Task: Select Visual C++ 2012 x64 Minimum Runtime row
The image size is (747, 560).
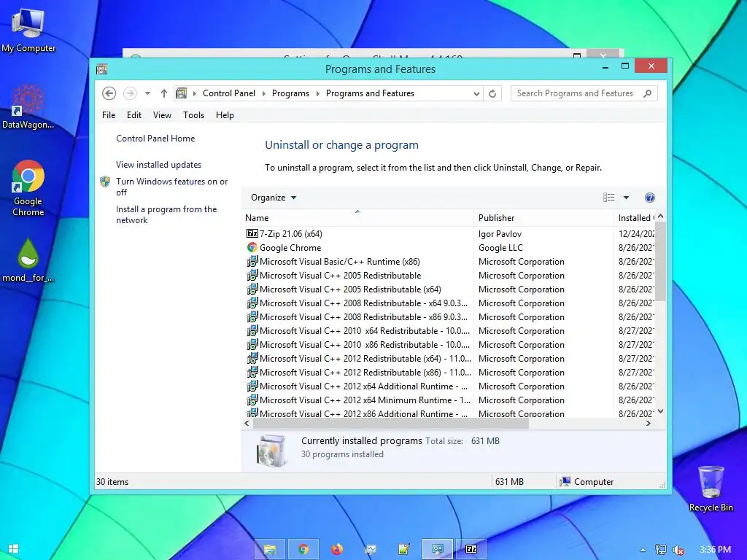Action: (x=449, y=400)
